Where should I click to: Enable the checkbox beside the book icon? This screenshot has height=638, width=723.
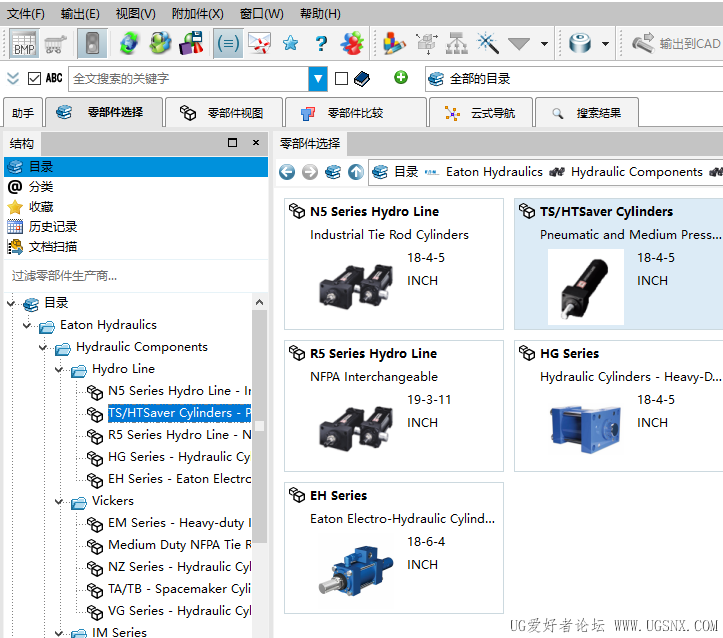(x=341, y=78)
